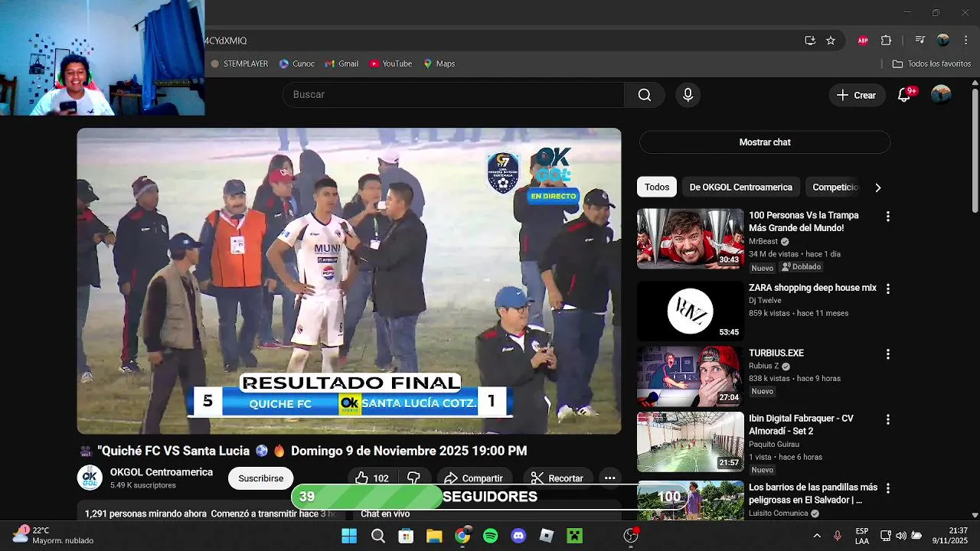This screenshot has width=980, height=551.
Task: Open the volume speaker tray icon
Action: point(901,536)
